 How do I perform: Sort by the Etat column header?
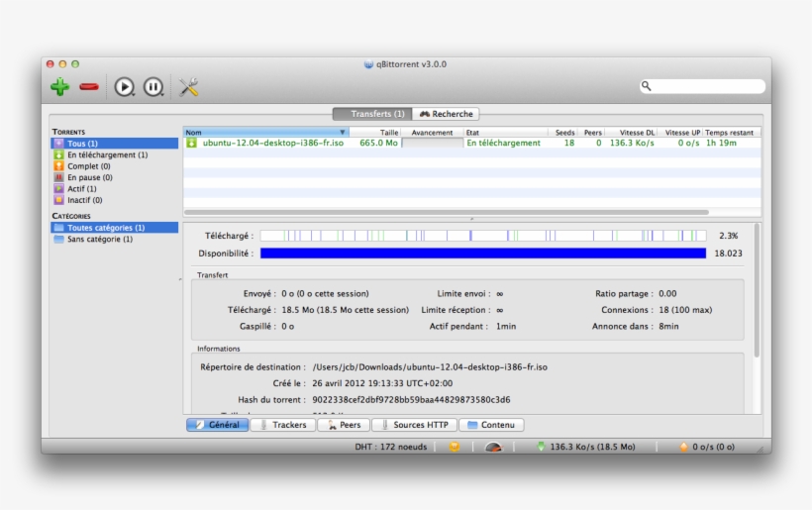coord(505,133)
